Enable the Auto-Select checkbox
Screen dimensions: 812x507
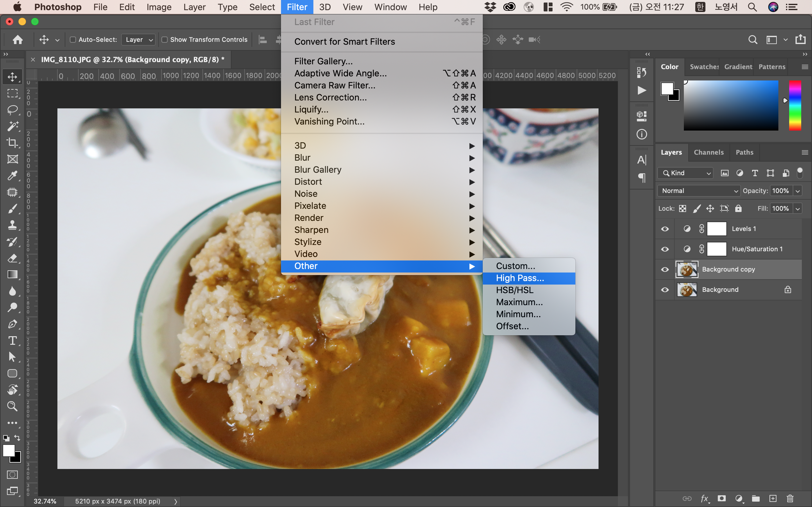(x=73, y=40)
